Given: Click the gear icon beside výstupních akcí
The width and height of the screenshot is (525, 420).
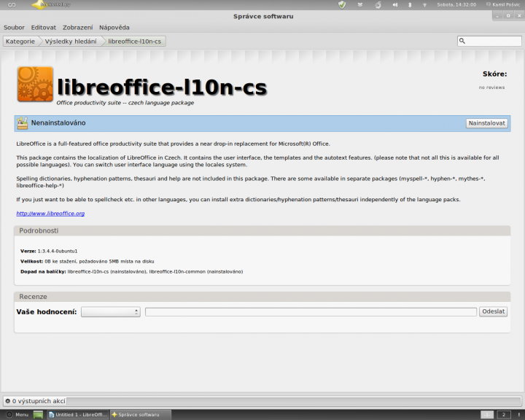Looking at the screenshot, I should pyautogui.click(x=7, y=401).
